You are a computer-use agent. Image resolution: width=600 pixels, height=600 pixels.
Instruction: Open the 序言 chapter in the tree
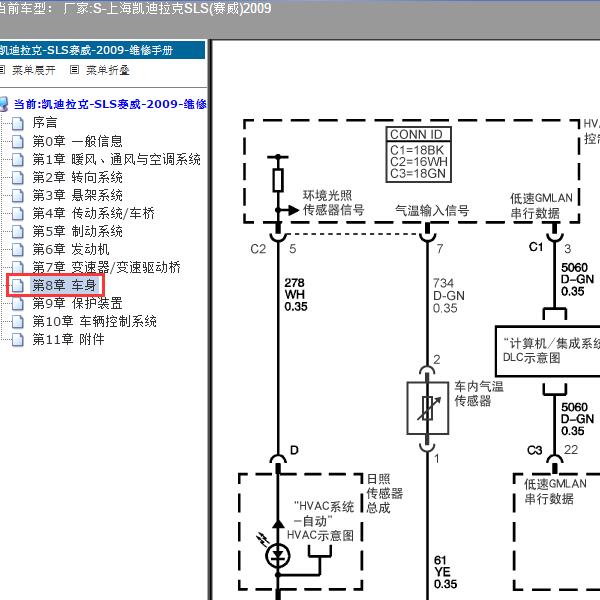point(45,123)
